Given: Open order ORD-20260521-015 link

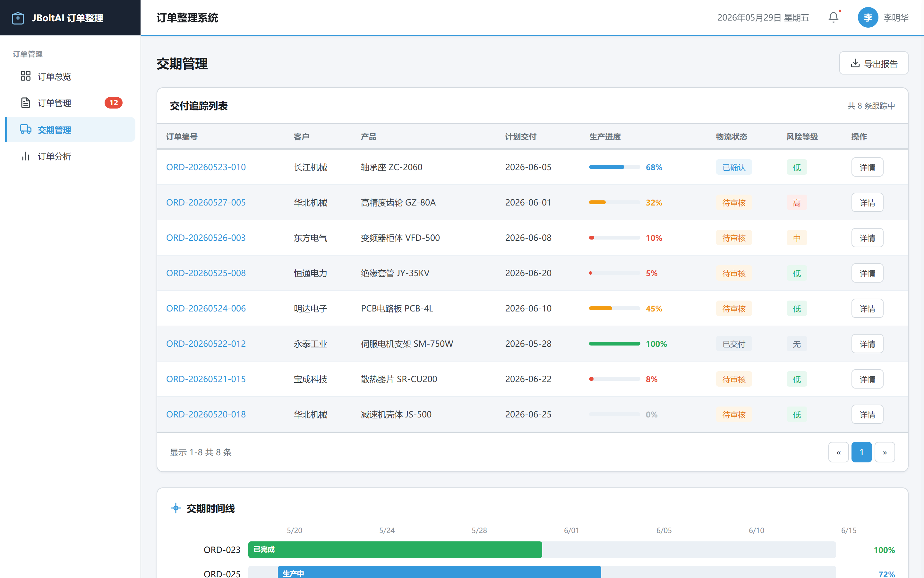Looking at the screenshot, I should tap(206, 379).
